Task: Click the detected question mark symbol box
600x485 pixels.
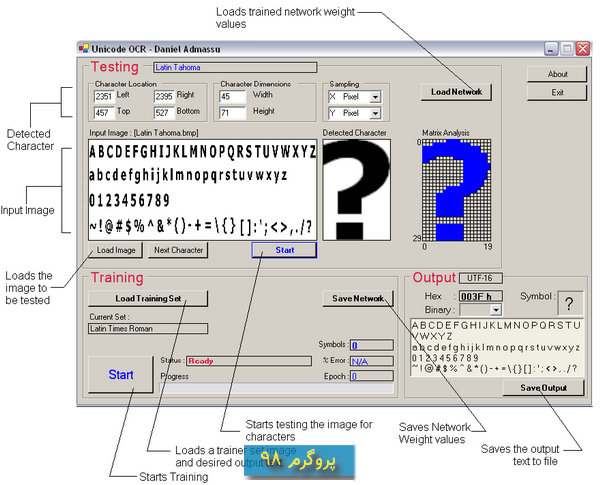Action: pos(570,304)
